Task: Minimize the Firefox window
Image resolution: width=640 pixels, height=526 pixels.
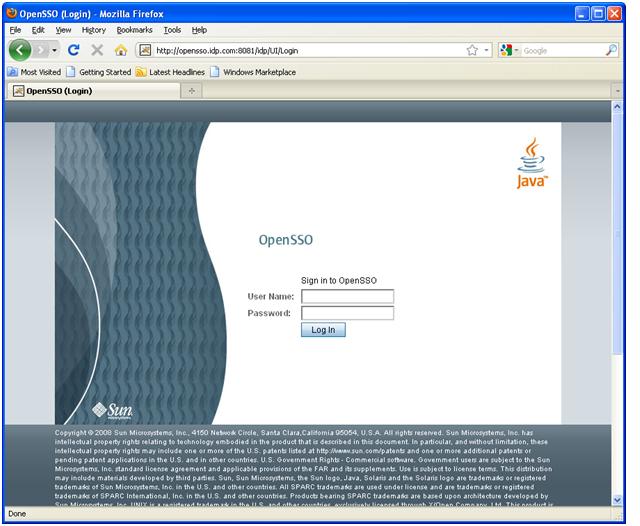Action: [582, 14]
